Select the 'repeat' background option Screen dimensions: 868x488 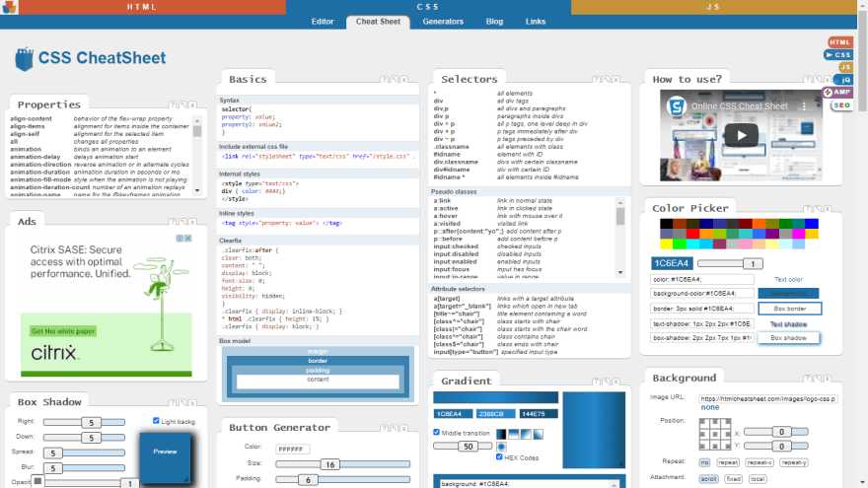coord(728,462)
